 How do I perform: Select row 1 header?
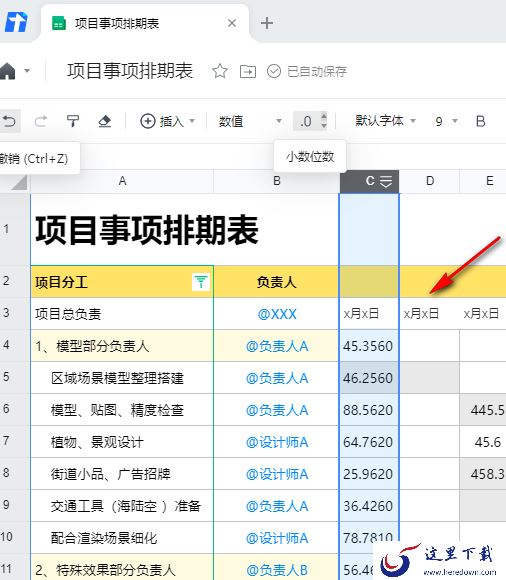pos(15,229)
